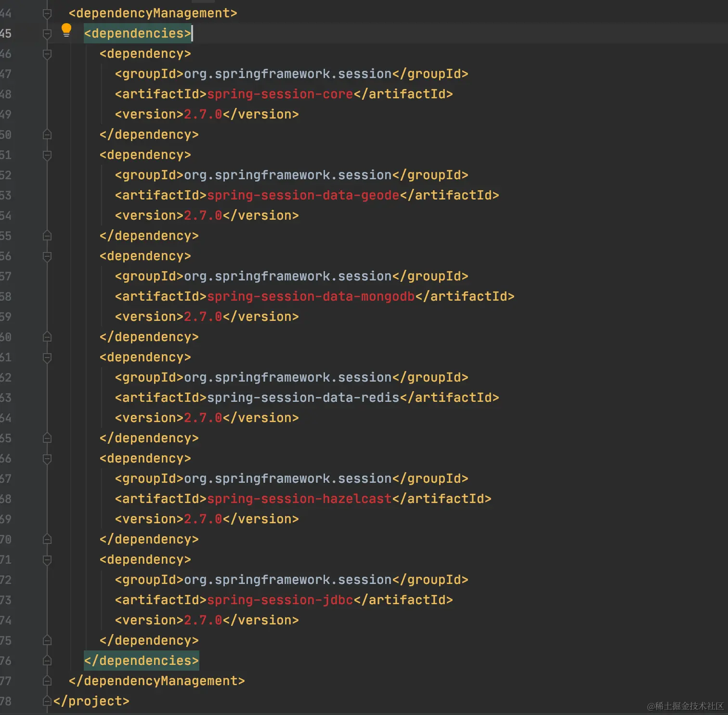This screenshot has width=728, height=715.
Task: Click the groupId text on line 67
Action: [288, 478]
